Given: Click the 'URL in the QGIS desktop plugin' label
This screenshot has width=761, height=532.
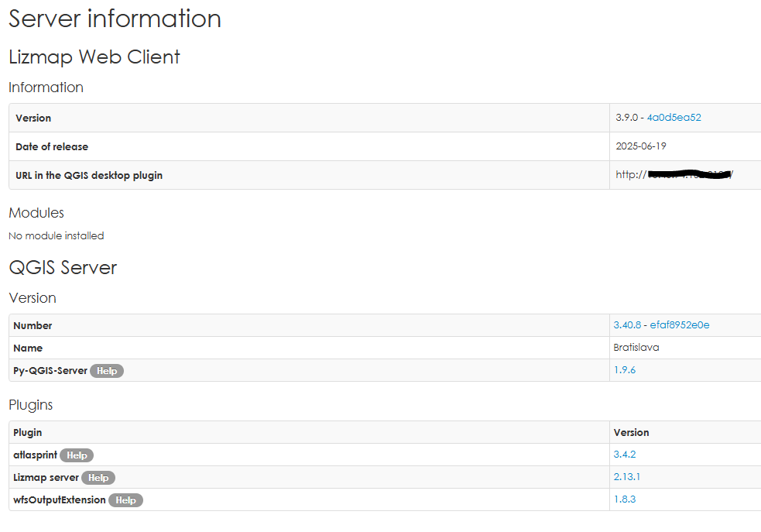Looking at the screenshot, I should [89, 175].
